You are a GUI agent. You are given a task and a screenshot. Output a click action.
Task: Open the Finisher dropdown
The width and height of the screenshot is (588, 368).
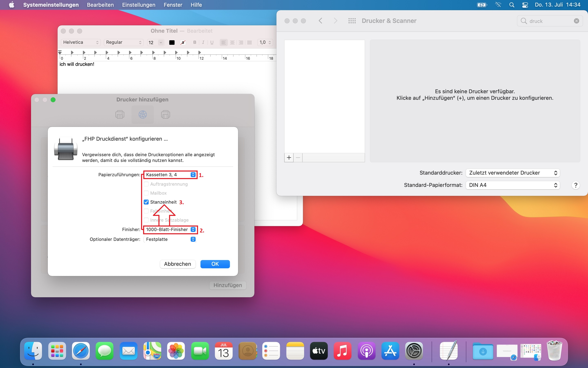[x=170, y=230]
